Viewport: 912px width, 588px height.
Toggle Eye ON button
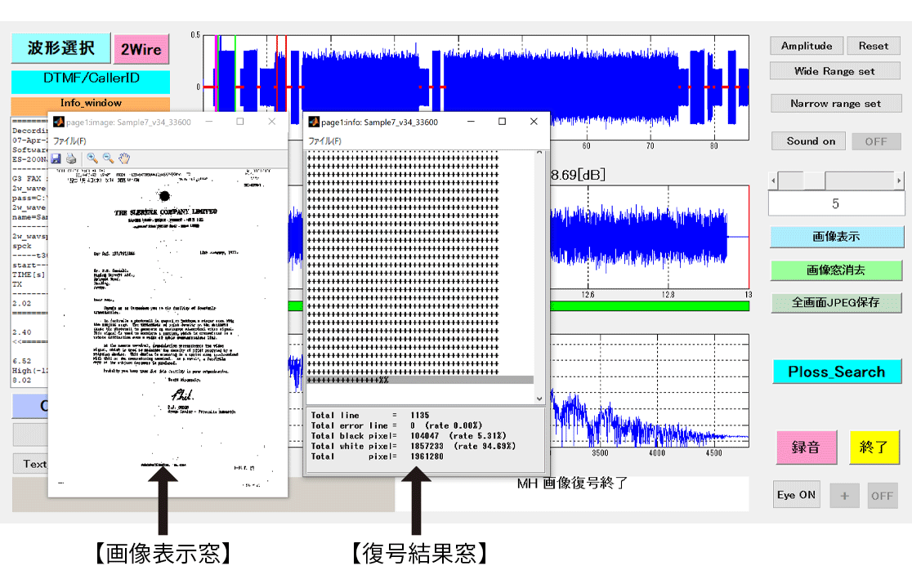click(x=796, y=495)
